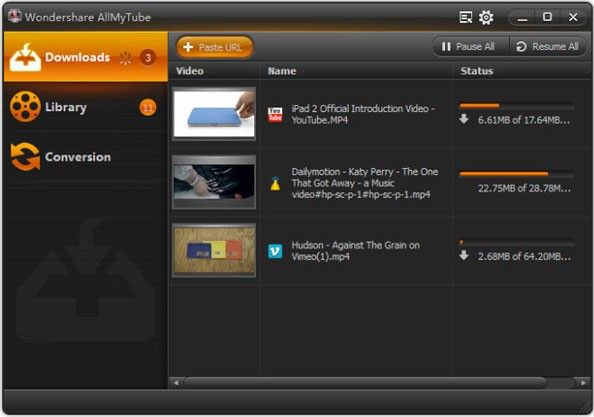
Task: Select 'Hudson - Against The Grain on Vimeo(1).mp4'
Action: coord(355,251)
